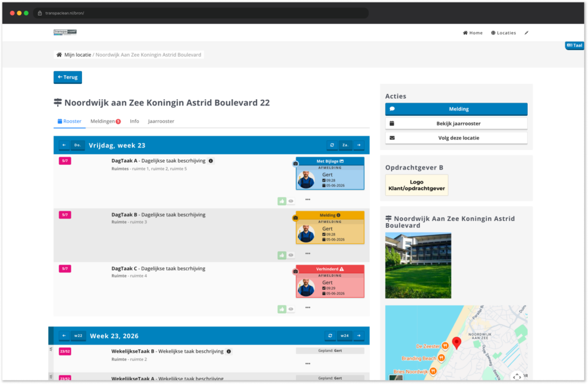Click the transpa.com logo
Screen dimensions: 588x384
(65, 32)
